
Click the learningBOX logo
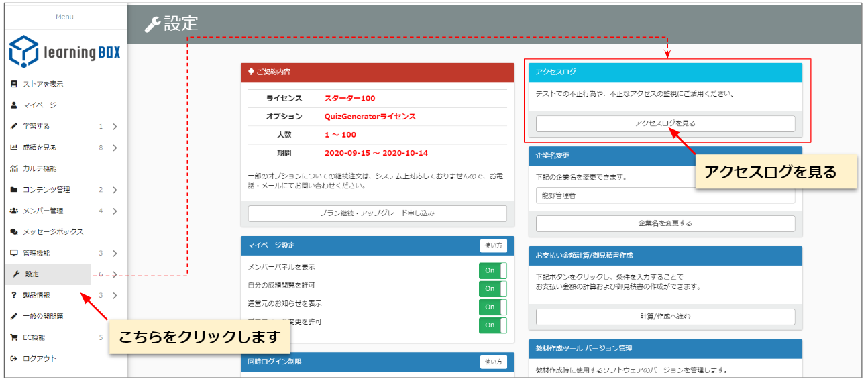[64, 52]
